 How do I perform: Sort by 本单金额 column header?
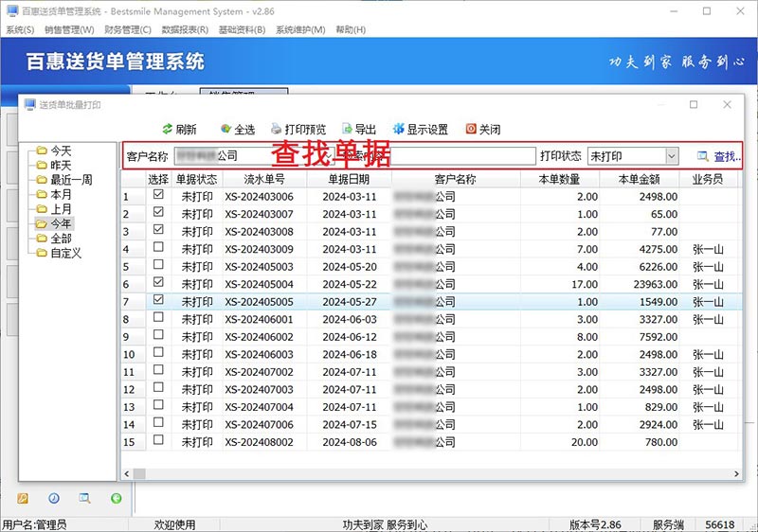(x=639, y=179)
